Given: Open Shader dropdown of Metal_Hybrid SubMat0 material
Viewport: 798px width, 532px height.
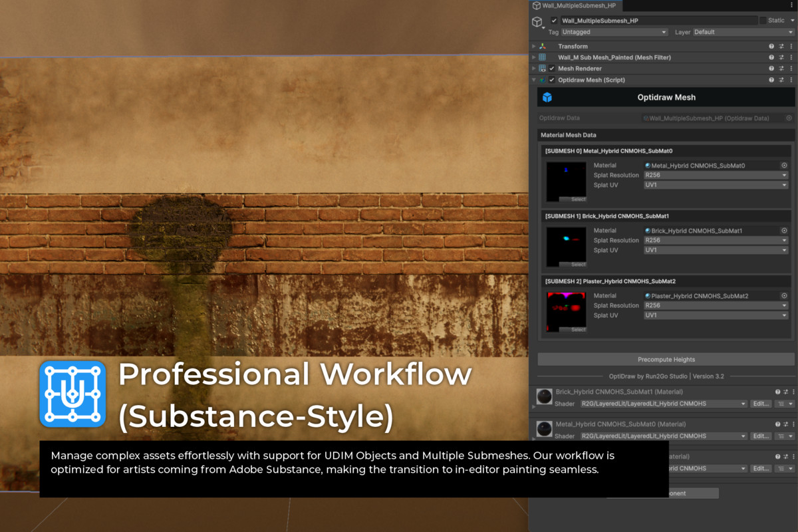Looking at the screenshot, I should 664,436.
